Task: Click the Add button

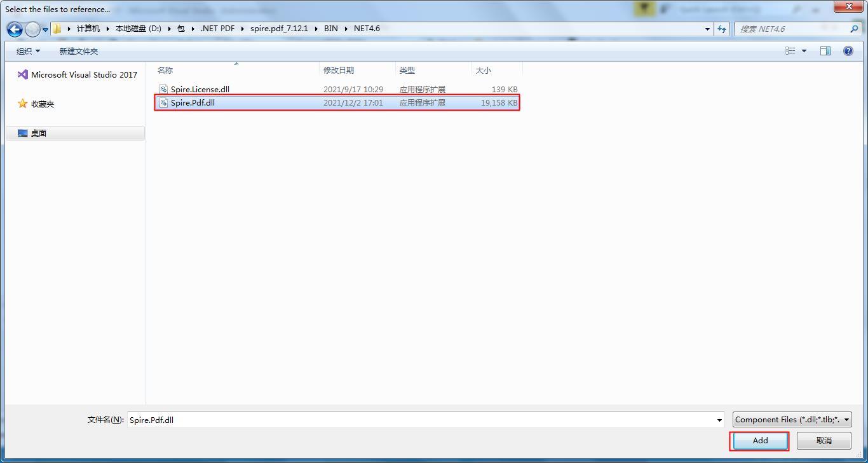Action: pyautogui.click(x=759, y=440)
